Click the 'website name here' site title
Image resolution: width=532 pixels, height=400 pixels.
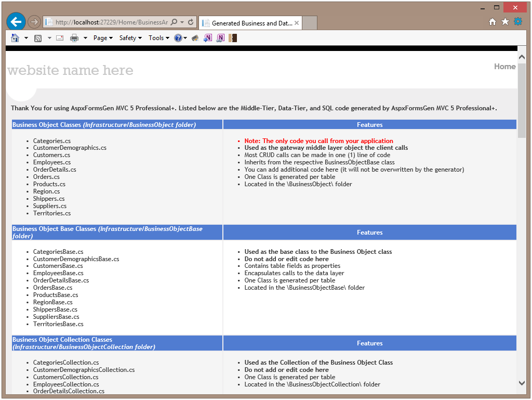[x=70, y=70]
